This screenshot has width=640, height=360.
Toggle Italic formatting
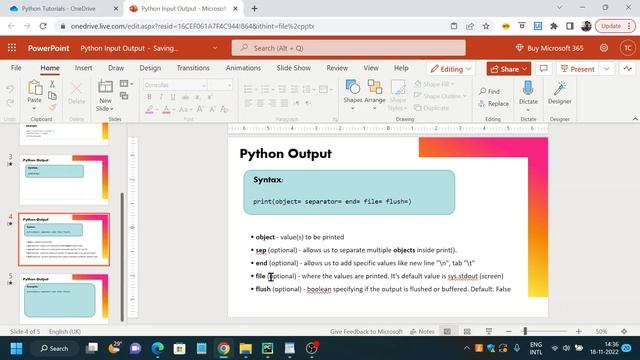point(161,97)
